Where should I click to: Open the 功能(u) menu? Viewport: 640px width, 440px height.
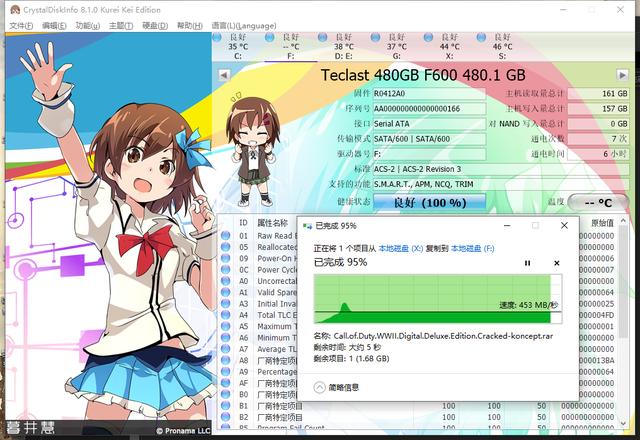88,26
